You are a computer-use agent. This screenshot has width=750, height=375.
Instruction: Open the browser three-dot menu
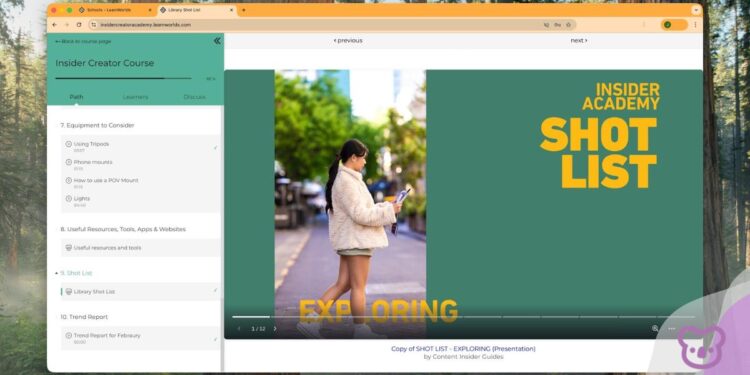[x=695, y=25]
